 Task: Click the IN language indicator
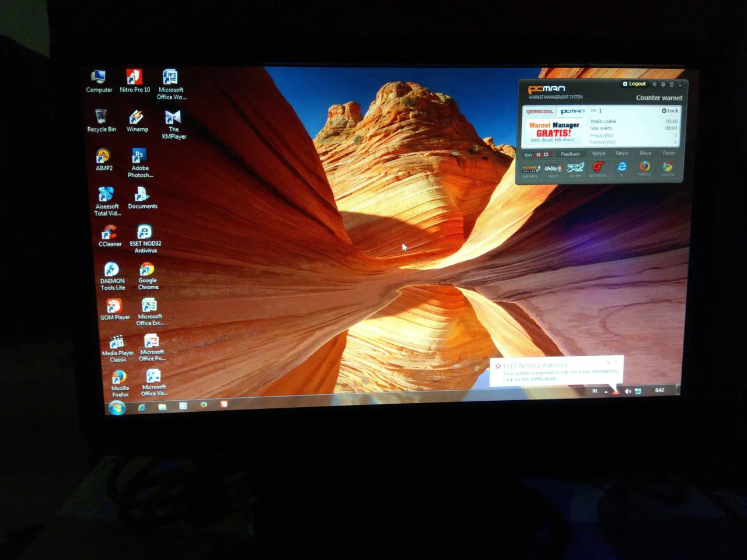595,391
